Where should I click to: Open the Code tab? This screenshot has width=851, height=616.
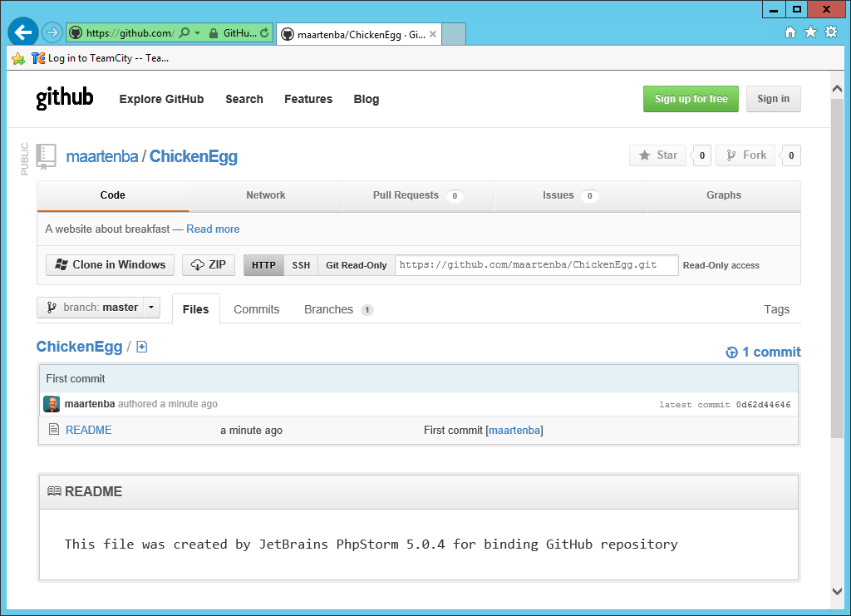113,195
